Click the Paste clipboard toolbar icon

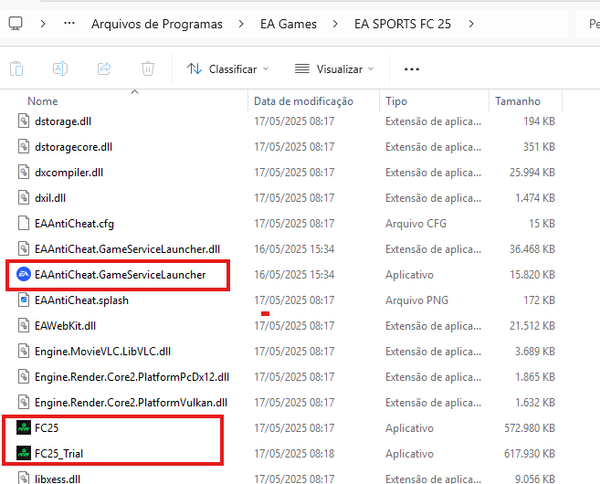16,69
